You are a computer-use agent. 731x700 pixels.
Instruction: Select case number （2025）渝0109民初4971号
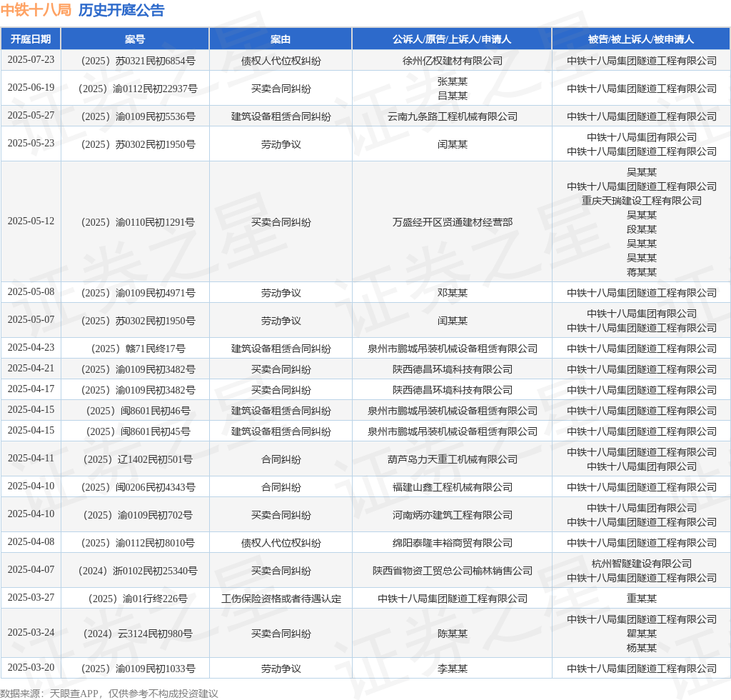[135, 293]
